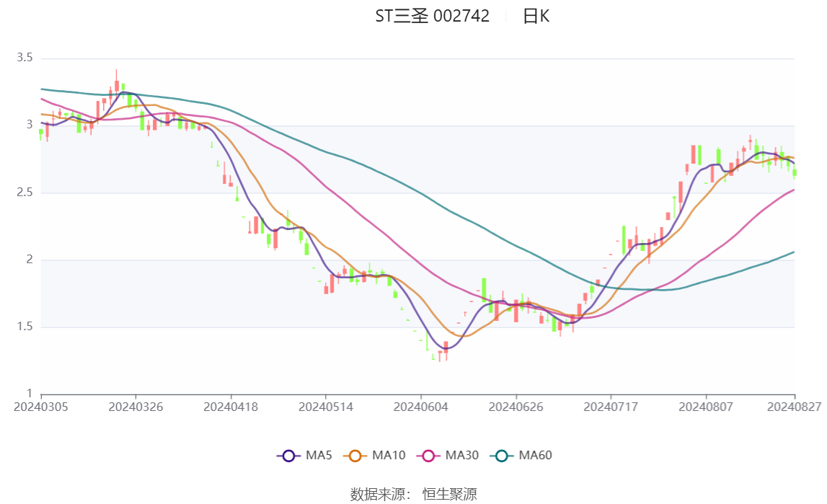The height and width of the screenshot is (504, 827).
Task: Toggle the MA30 legend text label
Action: click(461, 456)
